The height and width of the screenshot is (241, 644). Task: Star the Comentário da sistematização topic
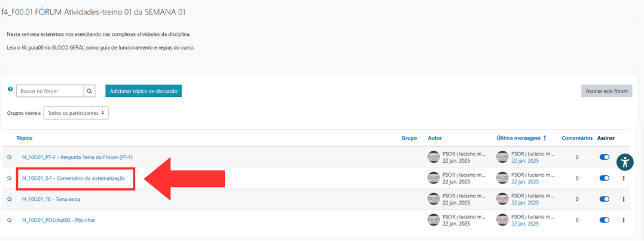(10, 178)
